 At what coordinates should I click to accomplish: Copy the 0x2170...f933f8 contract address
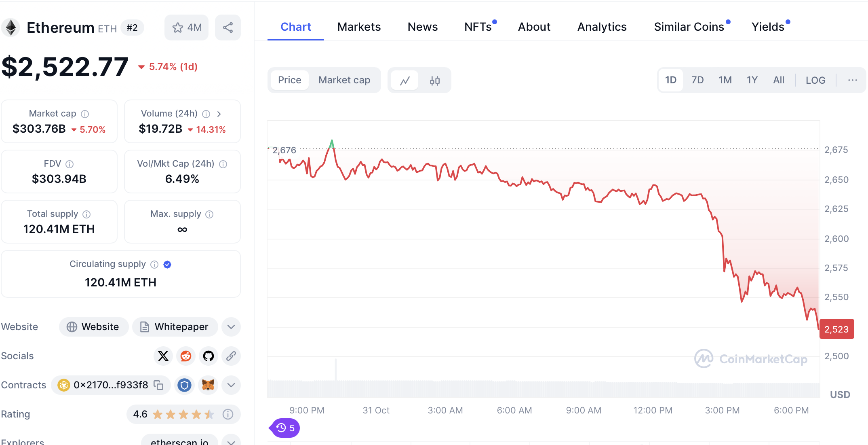[x=159, y=385]
